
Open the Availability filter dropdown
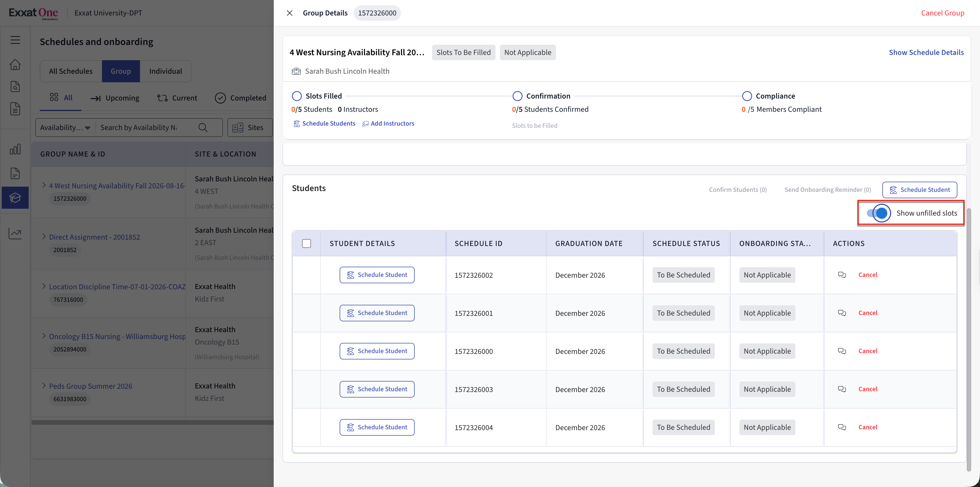[65, 128]
